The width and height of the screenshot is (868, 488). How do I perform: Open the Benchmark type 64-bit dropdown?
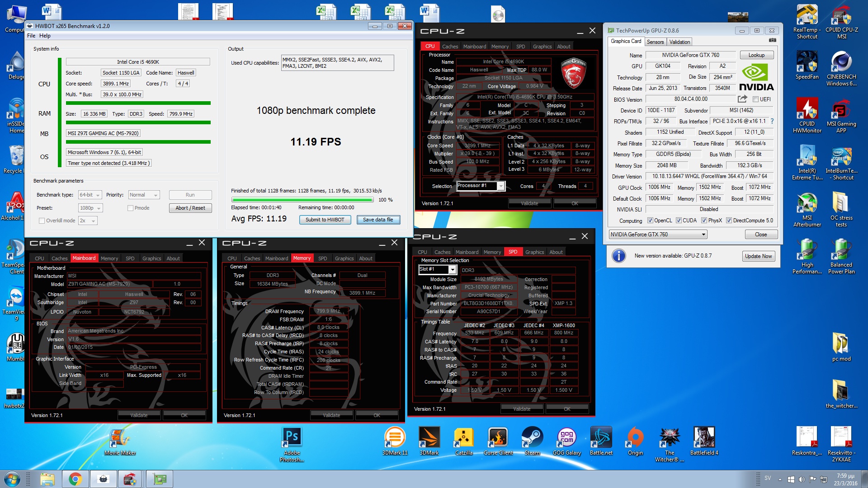click(x=90, y=195)
